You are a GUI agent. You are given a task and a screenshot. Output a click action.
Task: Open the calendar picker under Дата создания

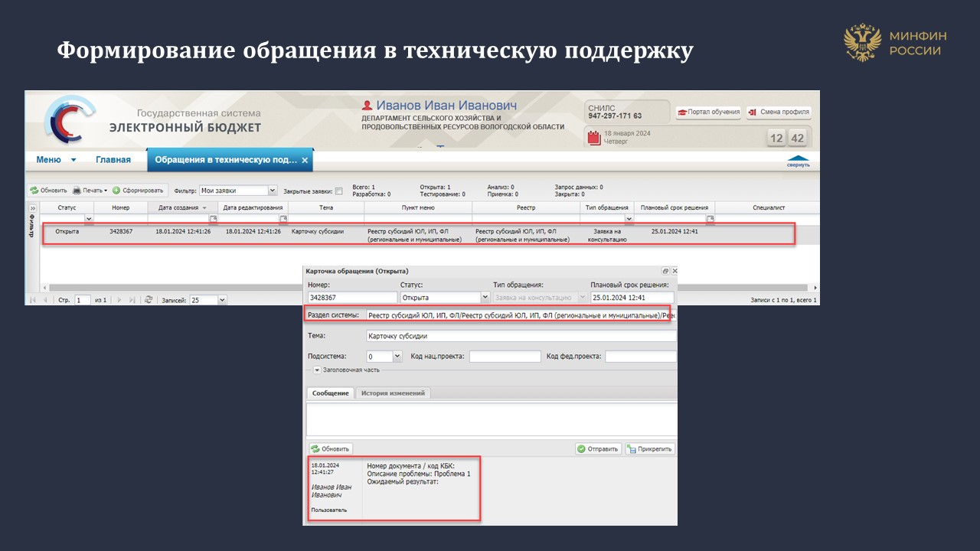[213, 219]
